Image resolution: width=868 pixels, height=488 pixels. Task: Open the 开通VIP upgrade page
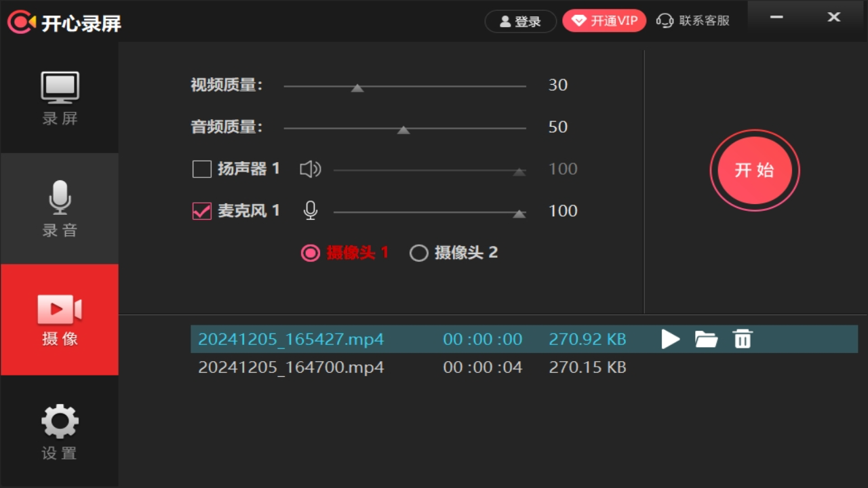point(604,20)
